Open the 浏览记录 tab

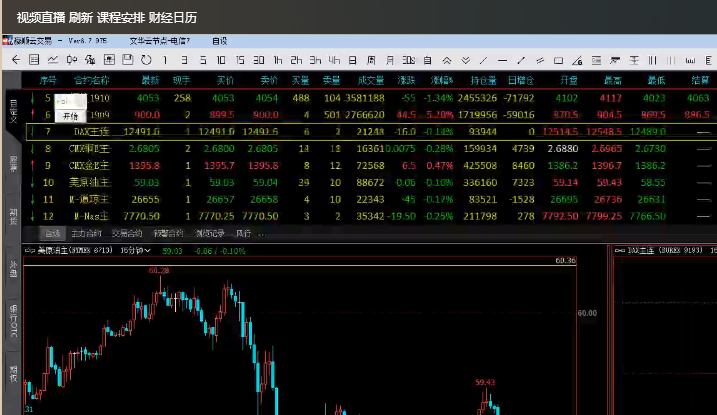[x=209, y=234]
